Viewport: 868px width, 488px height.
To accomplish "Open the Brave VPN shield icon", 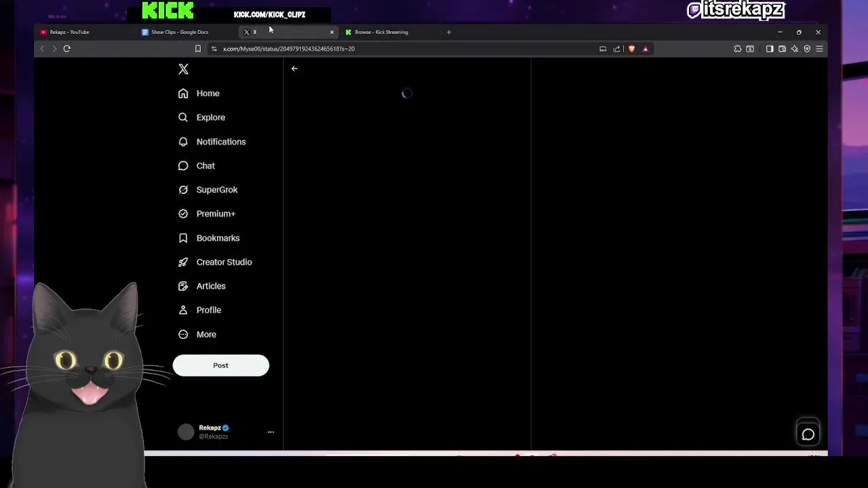I will click(807, 49).
